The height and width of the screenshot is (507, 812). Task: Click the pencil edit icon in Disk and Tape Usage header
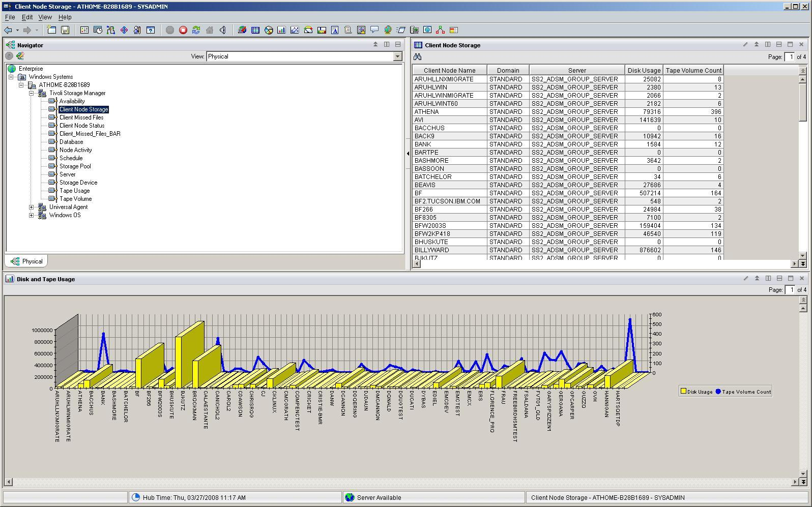tap(746, 279)
